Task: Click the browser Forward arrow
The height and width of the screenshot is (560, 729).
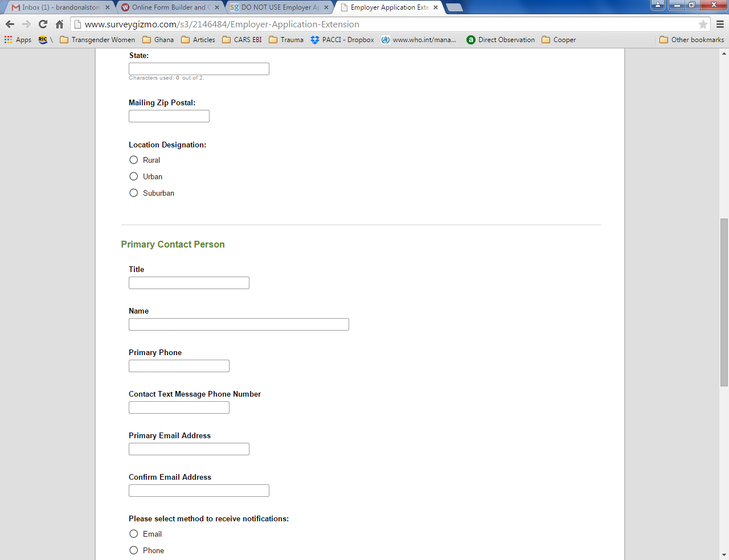Action: (x=26, y=24)
